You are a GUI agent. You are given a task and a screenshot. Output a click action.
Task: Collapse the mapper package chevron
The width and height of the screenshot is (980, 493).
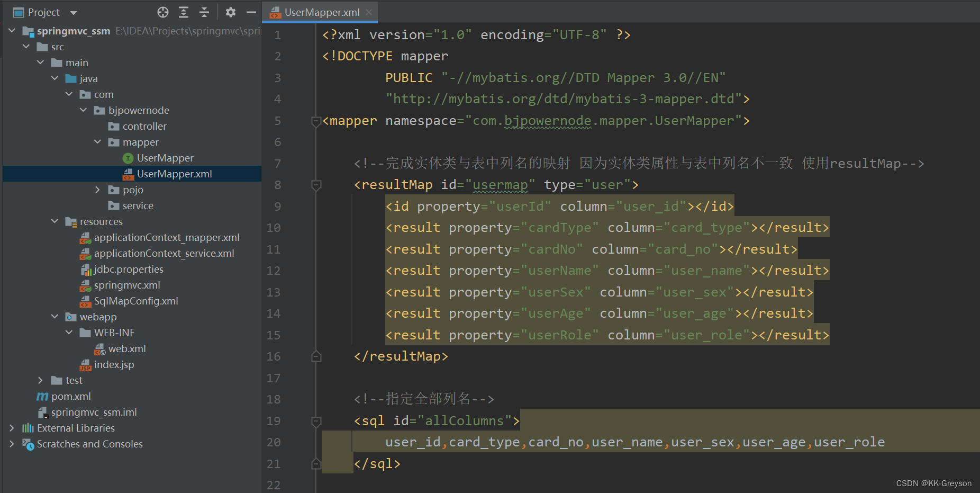pyautogui.click(x=98, y=142)
